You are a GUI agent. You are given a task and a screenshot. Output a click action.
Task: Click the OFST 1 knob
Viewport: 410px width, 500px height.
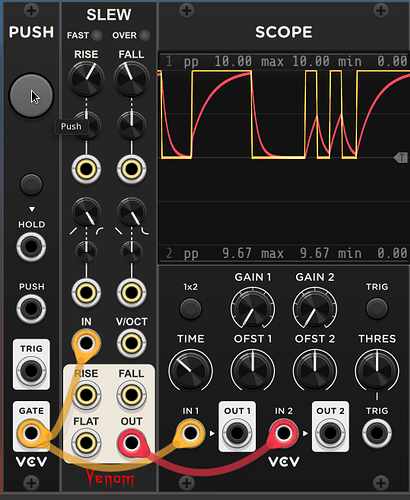[253, 370]
